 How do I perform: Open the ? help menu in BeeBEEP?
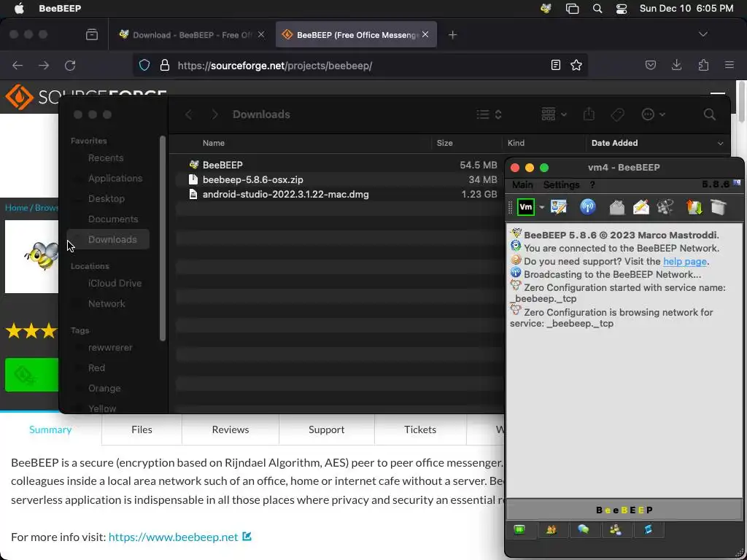click(x=592, y=184)
